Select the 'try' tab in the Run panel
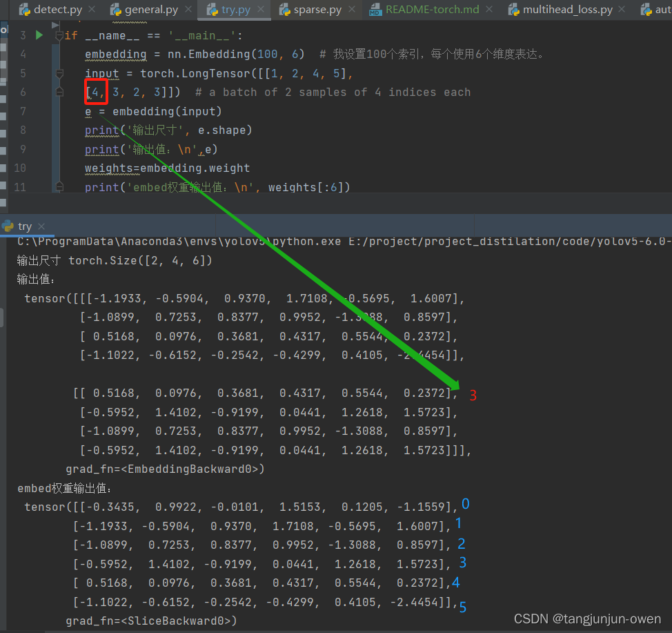Screen dimensions: 672x633 point(24,226)
